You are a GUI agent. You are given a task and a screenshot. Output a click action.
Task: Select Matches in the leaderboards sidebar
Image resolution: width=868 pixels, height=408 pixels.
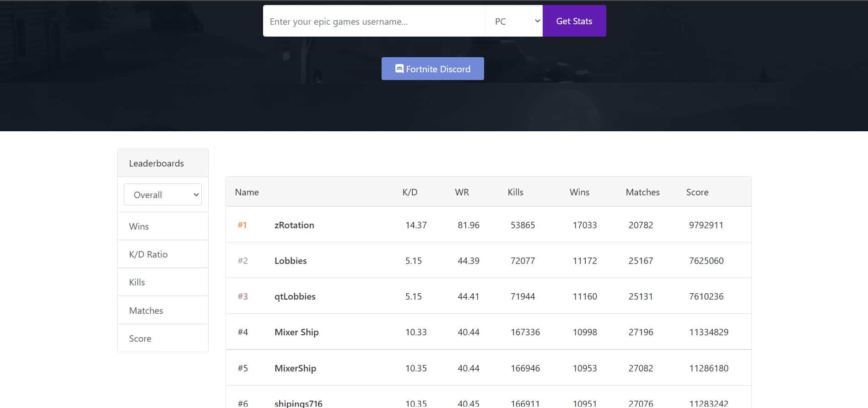[x=163, y=311]
